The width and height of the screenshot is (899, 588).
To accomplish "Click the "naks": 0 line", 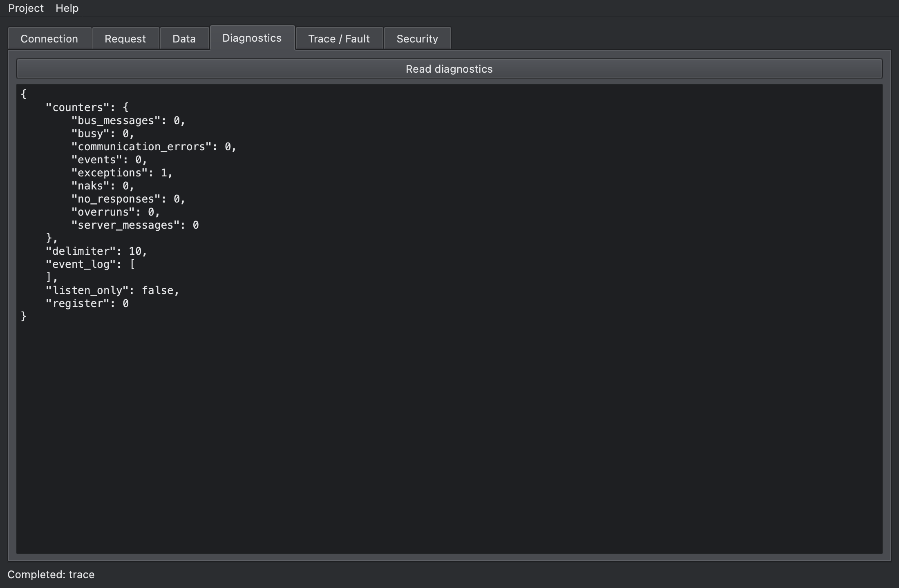I will pyautogui.click(x=103, y=186).
